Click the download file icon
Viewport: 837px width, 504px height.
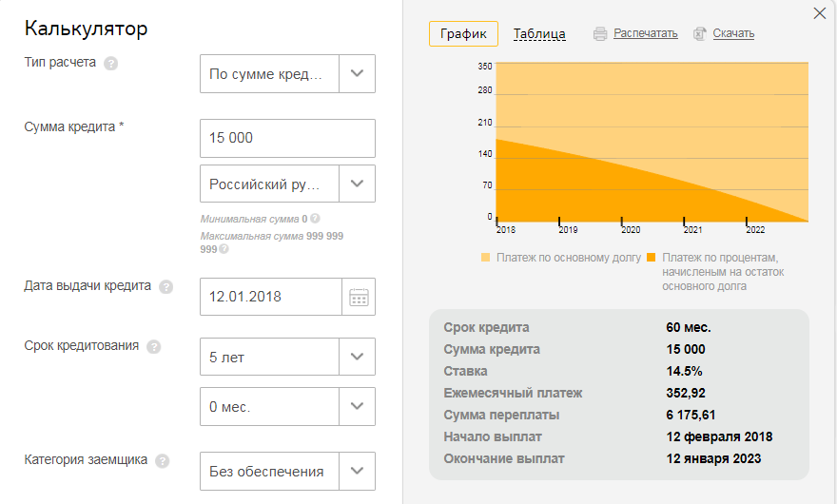[x=700, y=34]
